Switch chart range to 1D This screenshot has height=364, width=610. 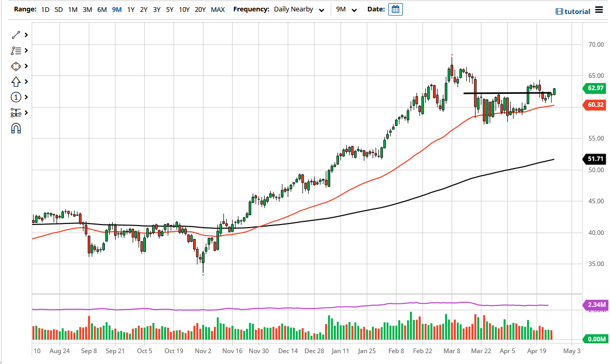45,9
